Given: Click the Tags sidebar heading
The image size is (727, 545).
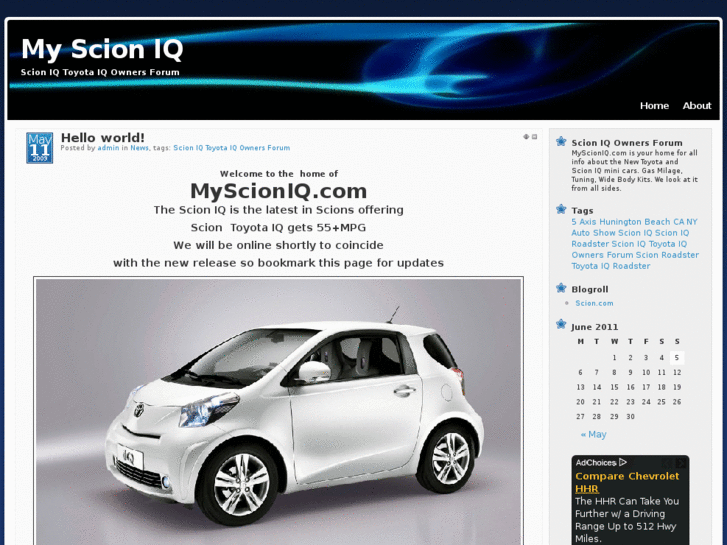Looking at the screenshot, I should [582, 211].
